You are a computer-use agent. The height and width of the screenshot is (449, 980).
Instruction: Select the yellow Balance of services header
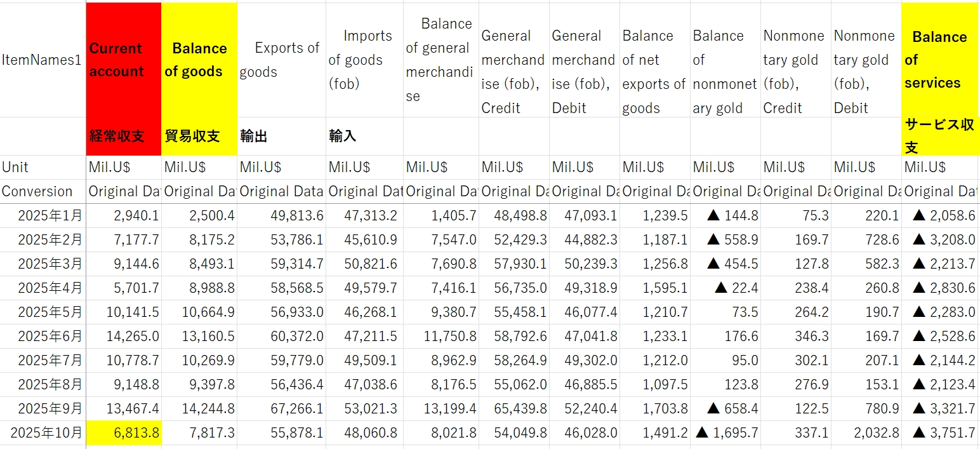click(x=939, y=60)
